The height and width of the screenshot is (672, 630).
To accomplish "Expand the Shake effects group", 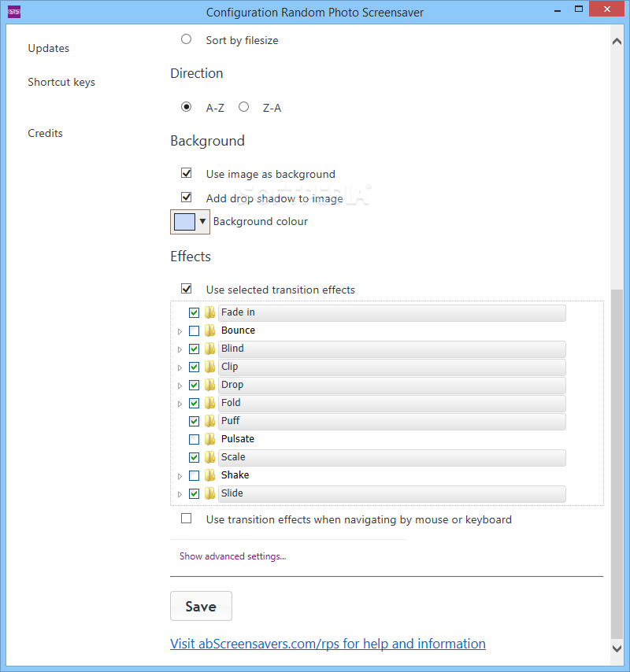I will [x=180, y=477].
